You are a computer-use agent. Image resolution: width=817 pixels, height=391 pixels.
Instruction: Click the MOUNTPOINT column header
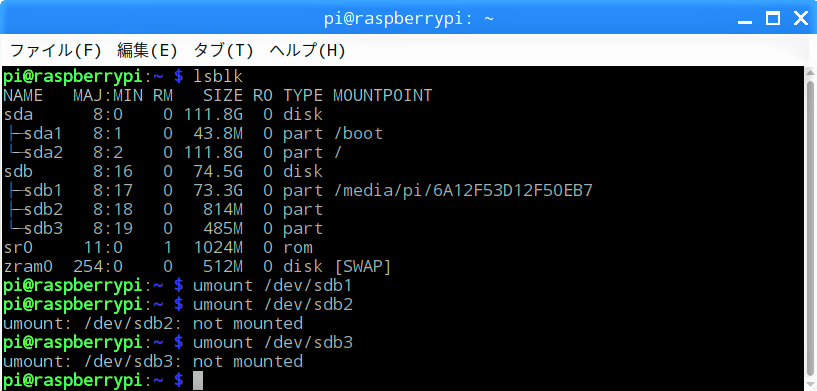[382, 95]
